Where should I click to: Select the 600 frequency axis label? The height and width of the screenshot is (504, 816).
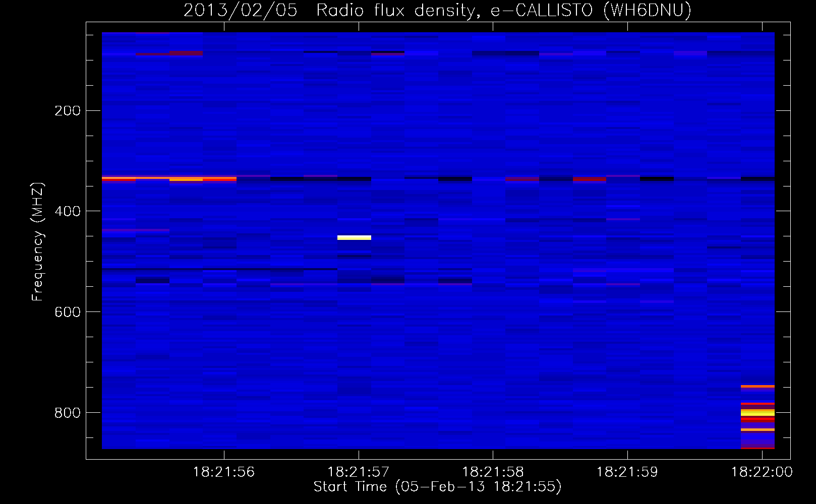[x=68, y=312]
